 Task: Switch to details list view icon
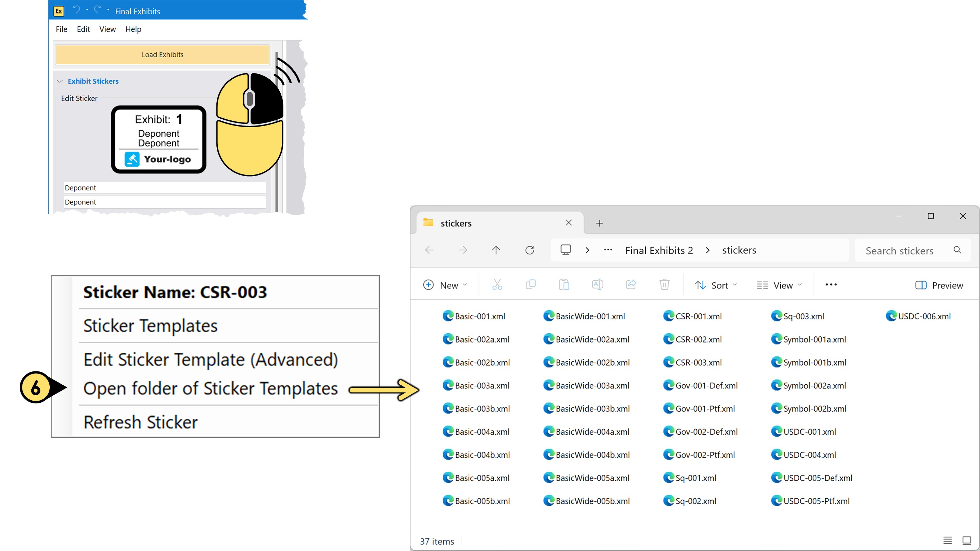947,540
